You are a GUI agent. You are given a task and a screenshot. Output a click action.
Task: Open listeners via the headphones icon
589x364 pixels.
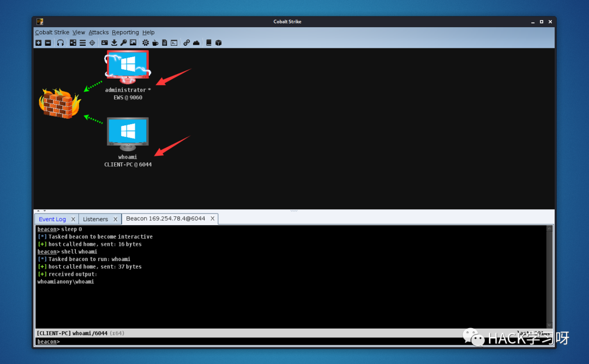(x=61, y=43)
